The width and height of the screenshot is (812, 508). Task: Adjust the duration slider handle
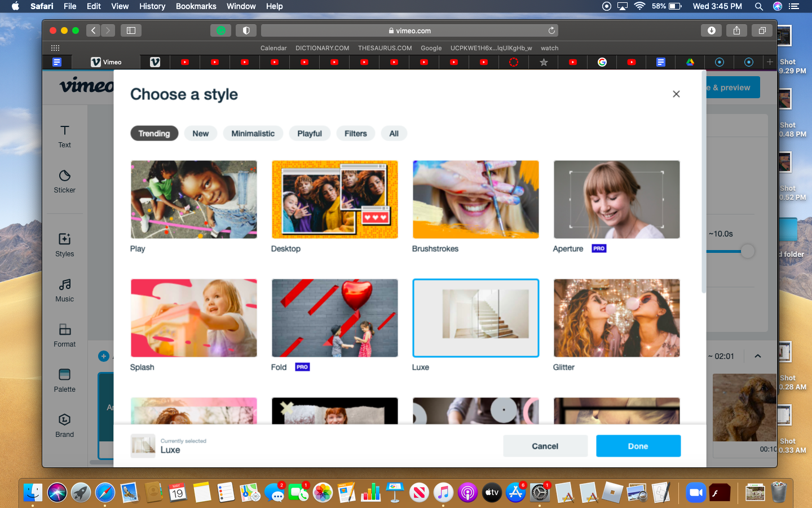pos(747,251)
